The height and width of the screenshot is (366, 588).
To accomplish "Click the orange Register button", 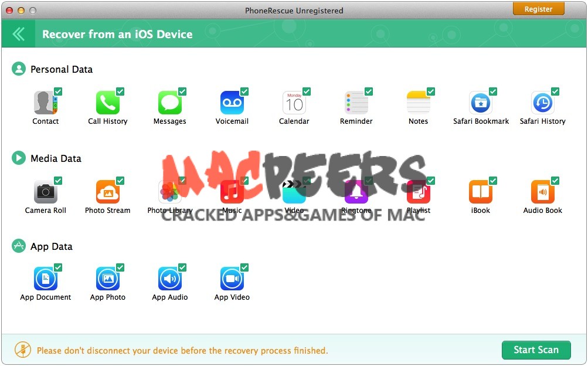I will point(539,9).
